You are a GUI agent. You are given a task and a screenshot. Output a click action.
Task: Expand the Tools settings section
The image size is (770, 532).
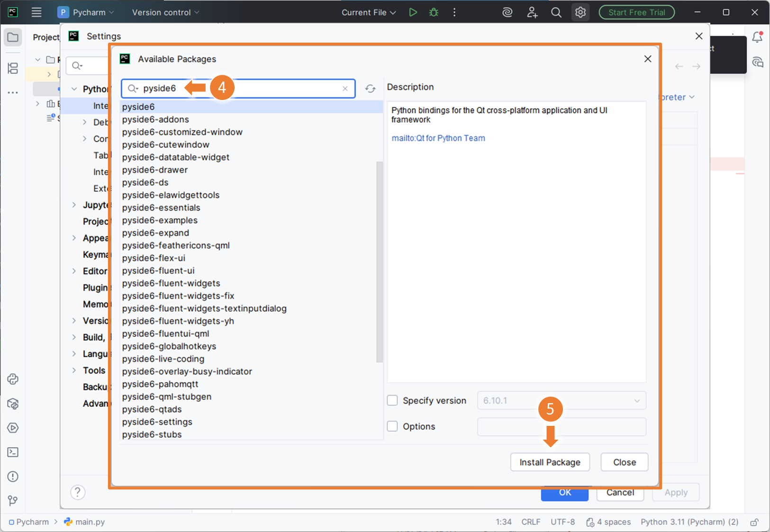point(74,370)
